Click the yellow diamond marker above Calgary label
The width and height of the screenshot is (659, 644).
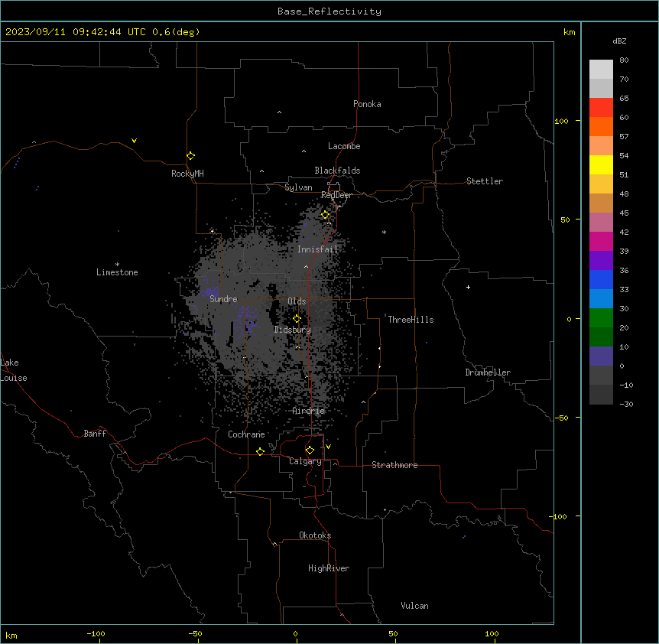tap(310, 450)
